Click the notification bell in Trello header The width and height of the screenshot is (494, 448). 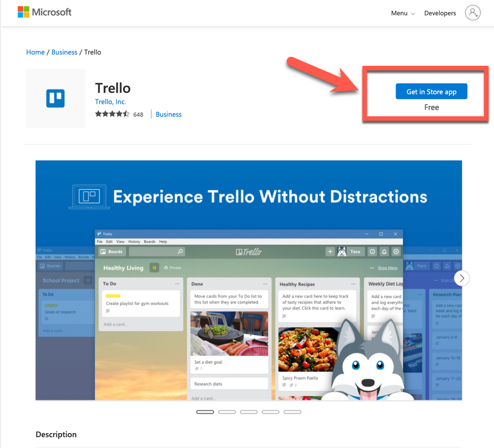[x=384, y=251]
